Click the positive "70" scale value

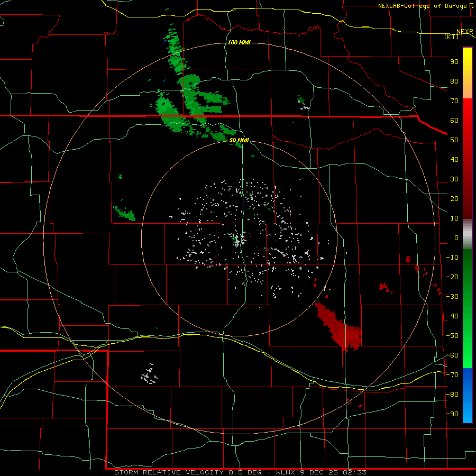[454, 101]
